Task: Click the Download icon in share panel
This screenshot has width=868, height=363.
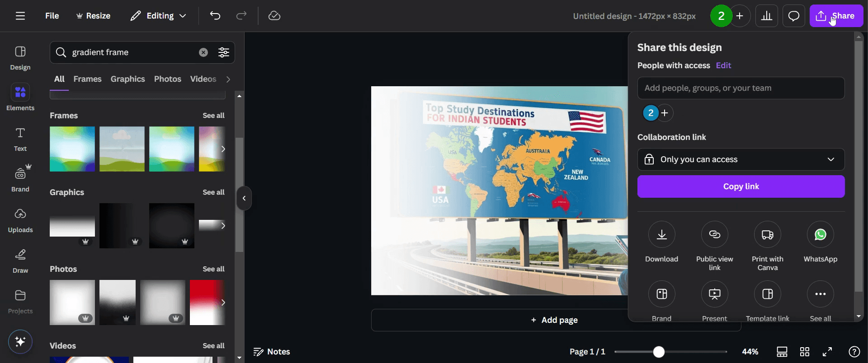Action: pyautogui.click(x=661, y=234)
